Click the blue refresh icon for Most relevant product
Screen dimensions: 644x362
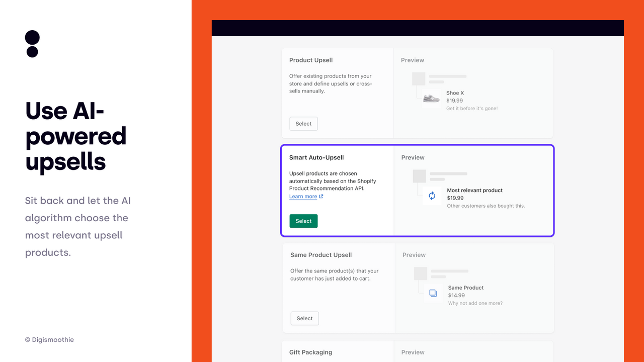(x=432, y=196)
